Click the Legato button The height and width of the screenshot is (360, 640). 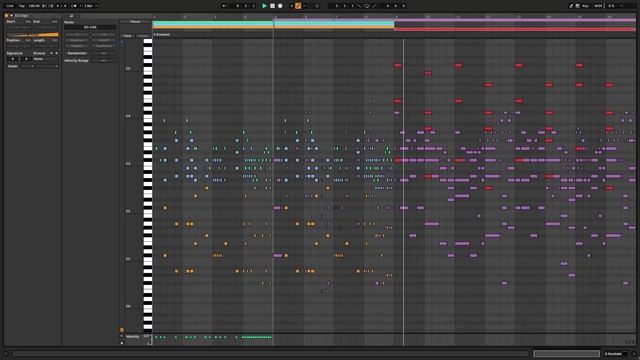click(x=76, y=46)
